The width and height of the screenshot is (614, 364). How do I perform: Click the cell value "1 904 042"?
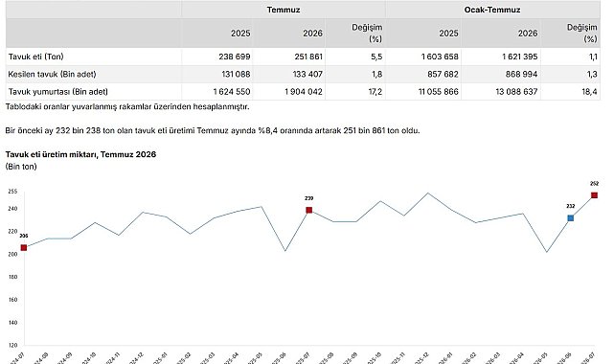click(304, 92)
